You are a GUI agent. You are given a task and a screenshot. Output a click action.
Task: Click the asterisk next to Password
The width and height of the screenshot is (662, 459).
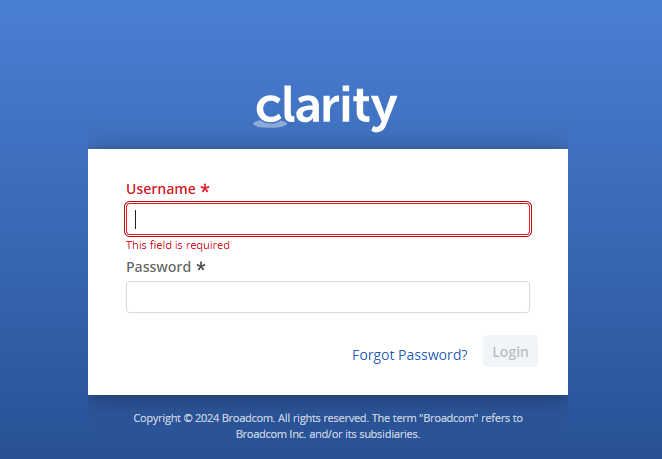[x=201, y=267]
